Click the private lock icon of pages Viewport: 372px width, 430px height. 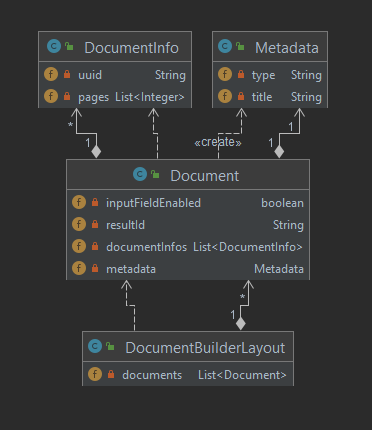pyautogui.click(x=67, y=96)
